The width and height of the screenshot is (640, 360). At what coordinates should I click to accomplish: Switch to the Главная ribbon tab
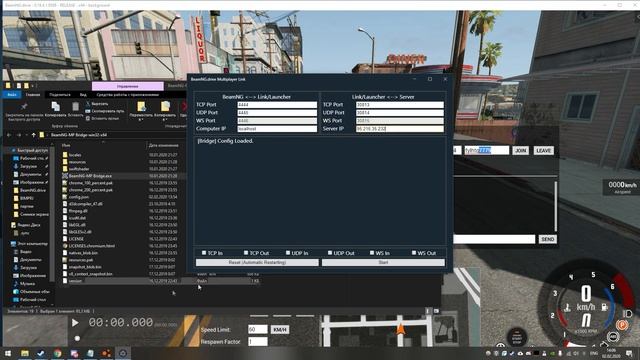33,95
